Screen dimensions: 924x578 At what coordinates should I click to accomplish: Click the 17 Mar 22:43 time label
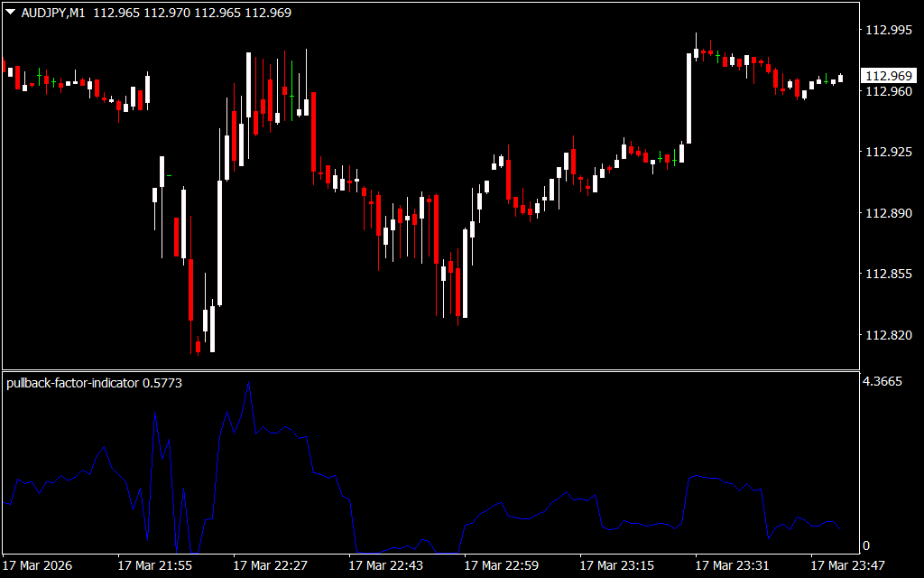(x=385, y=565)
